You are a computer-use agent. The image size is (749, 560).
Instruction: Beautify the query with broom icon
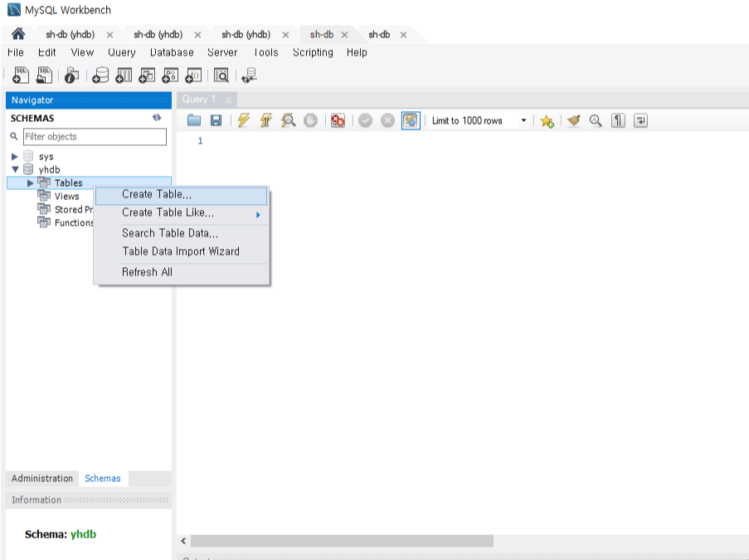[x=574, y=120]
